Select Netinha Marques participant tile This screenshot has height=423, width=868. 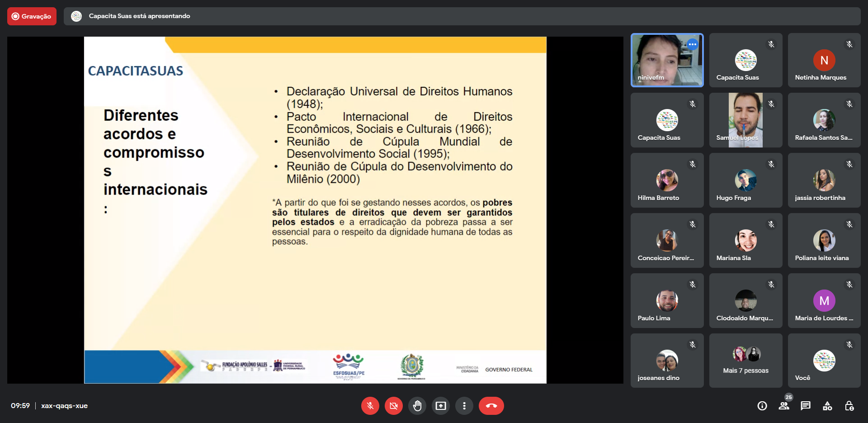tap(824, 60)
